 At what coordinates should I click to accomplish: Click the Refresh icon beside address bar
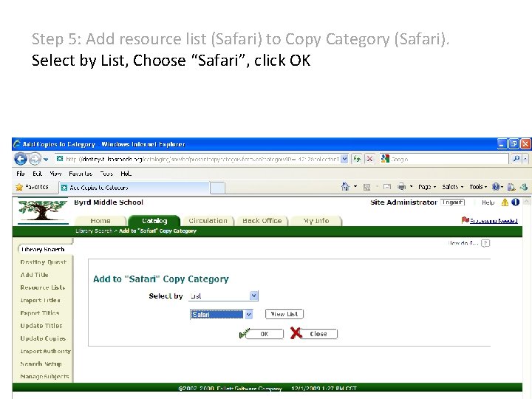click(x=357, y=159)
